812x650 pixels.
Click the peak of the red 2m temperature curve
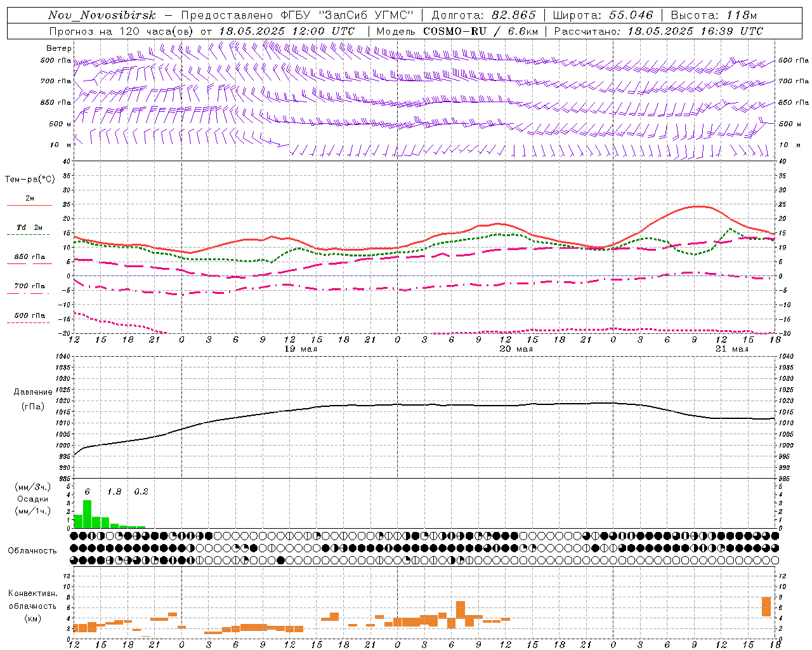pyautogui.click(x=698, y=206)
